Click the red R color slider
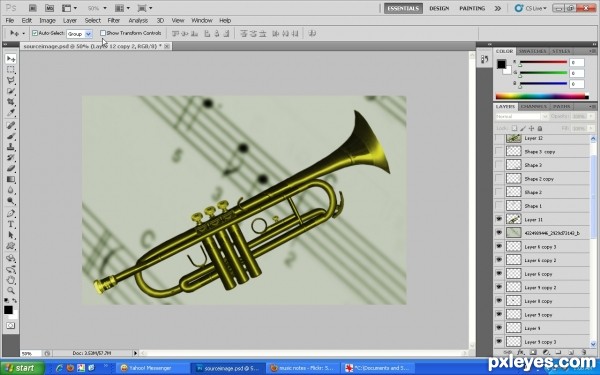This screenshot has width=600, height=375. pos(543,62)
